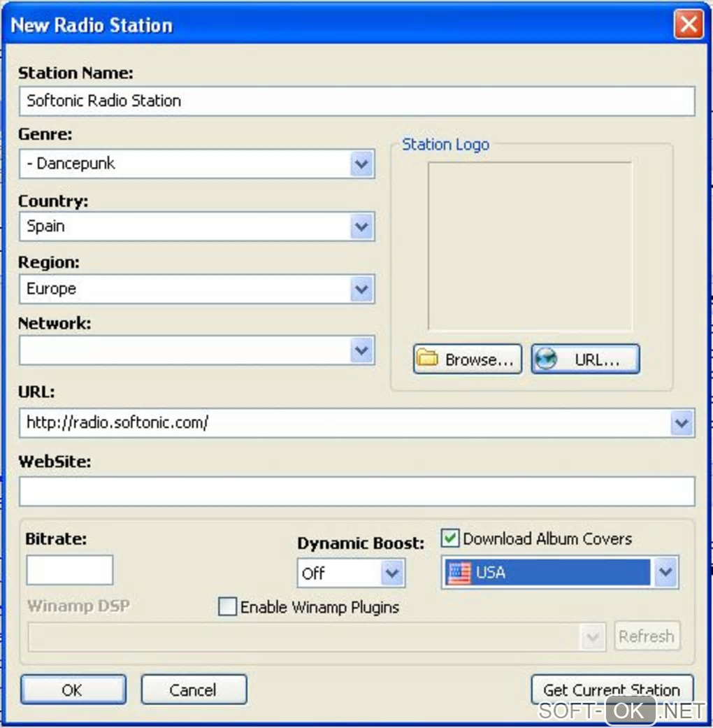Click in the WebSite input field

coord(357,491)
